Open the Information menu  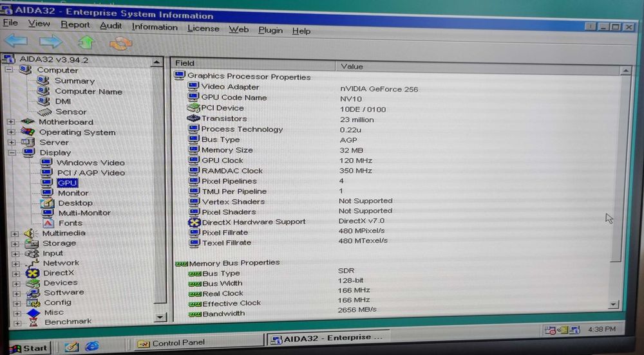point(155,27)
